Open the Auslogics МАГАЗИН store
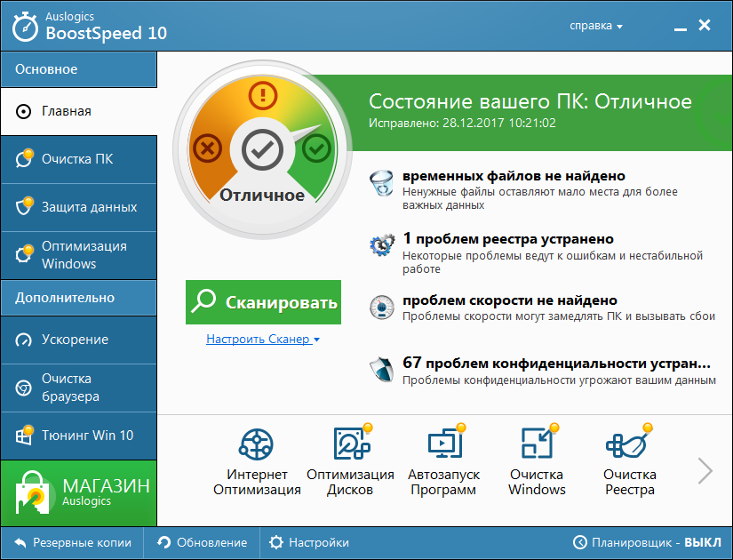The width and height of the screenshot is (733, 560). (x=78, y=493)
